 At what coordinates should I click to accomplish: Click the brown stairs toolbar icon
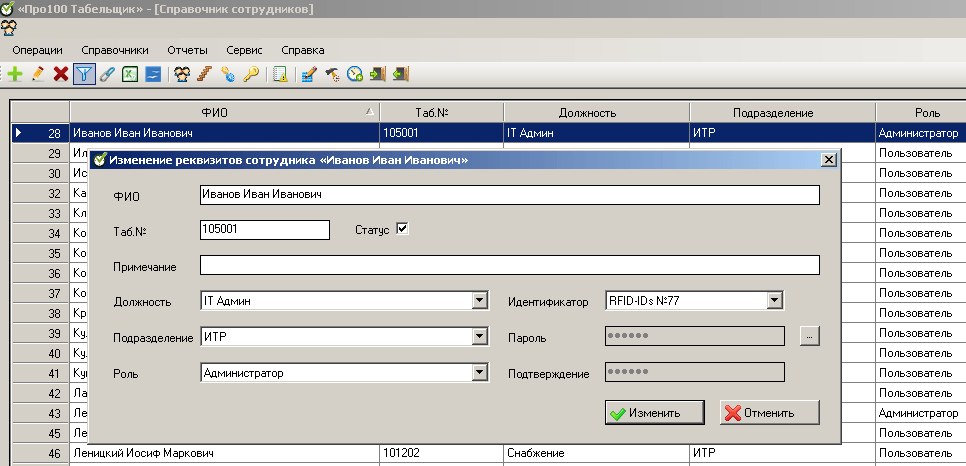pyautogui.click(x=205, y=75)
